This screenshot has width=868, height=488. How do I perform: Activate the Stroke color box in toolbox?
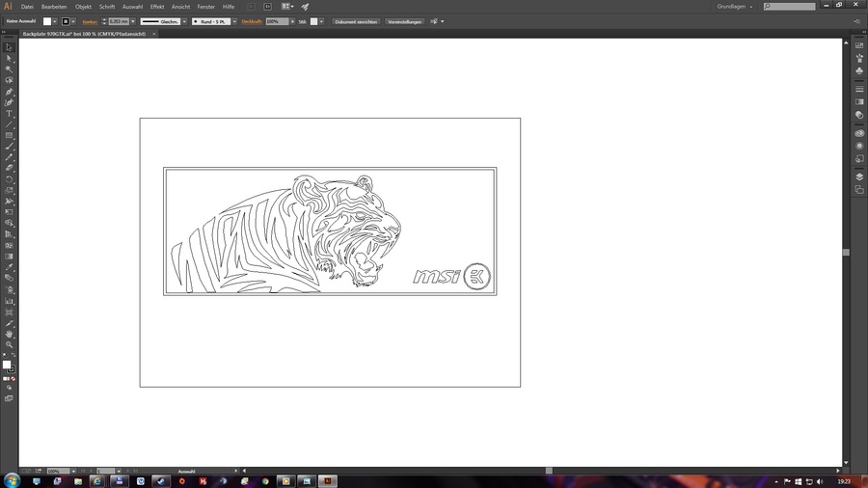[11, 369]
